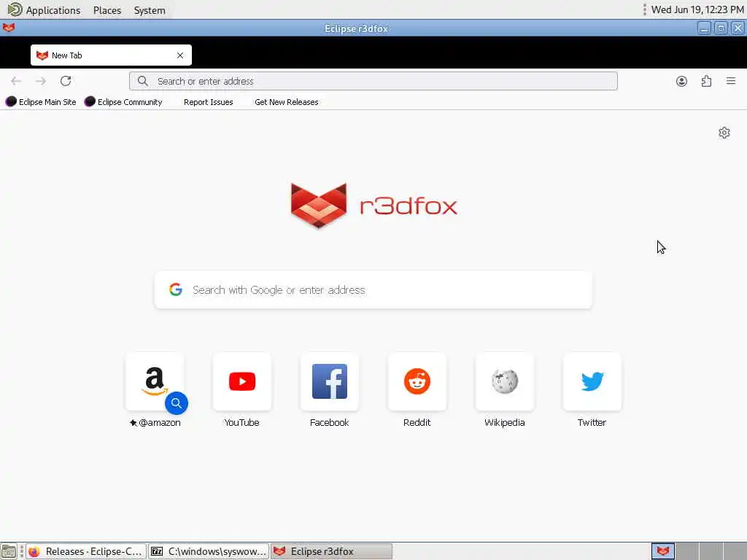Focus the Search with Google box
Screen dimensions: 747x560
pyautogui.click(x=373, y=289)
